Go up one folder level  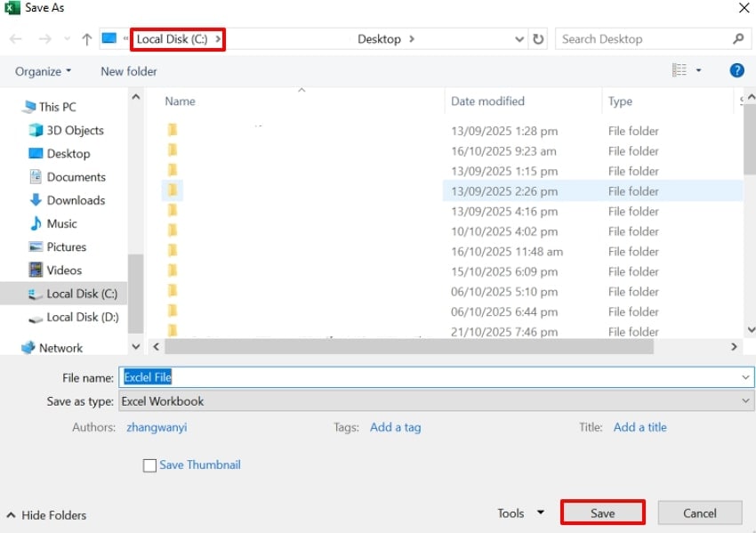[87, 39]
